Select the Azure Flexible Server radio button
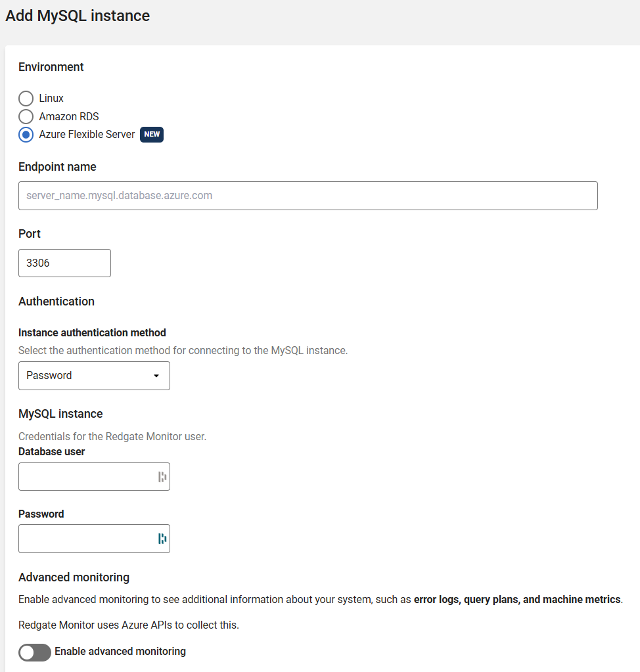 pos(26,135)
